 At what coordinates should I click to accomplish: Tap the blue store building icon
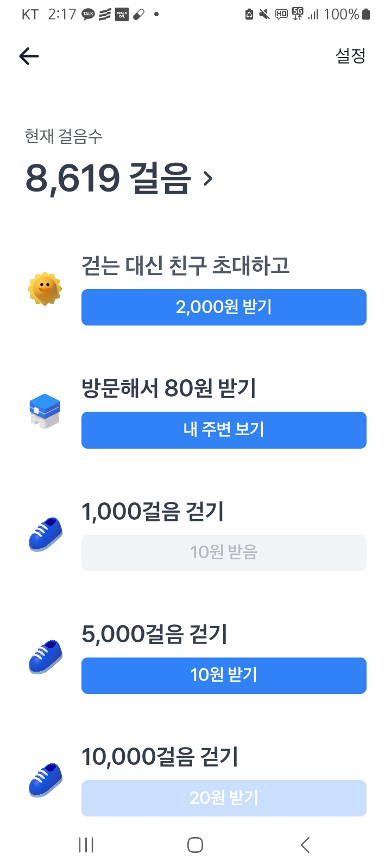click(45, 411)
